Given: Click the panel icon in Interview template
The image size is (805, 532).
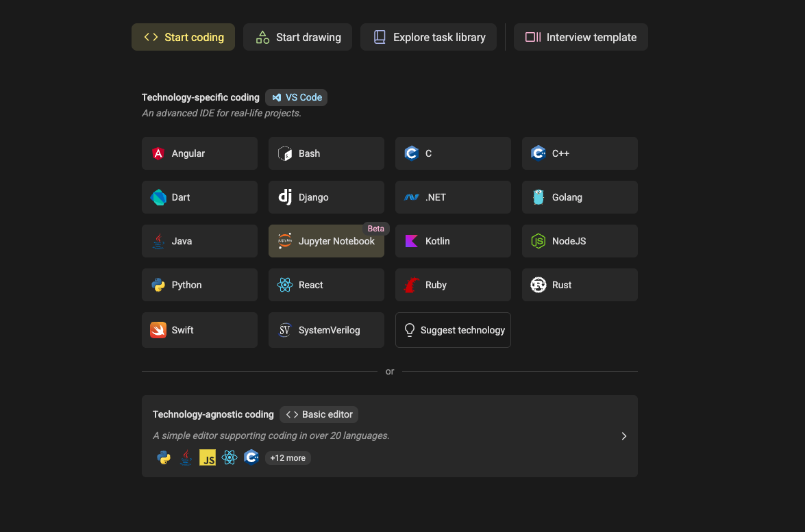Looking at the screenshot, I should [x=533, y=37].
